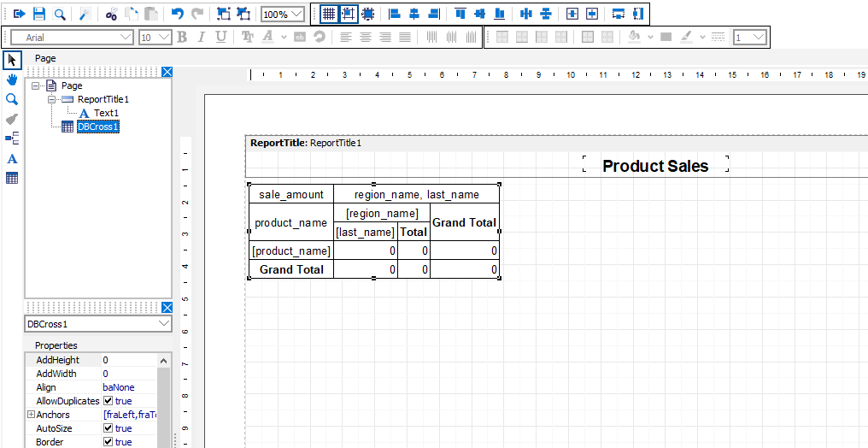Click the Save report icon

tap(39, 14)
